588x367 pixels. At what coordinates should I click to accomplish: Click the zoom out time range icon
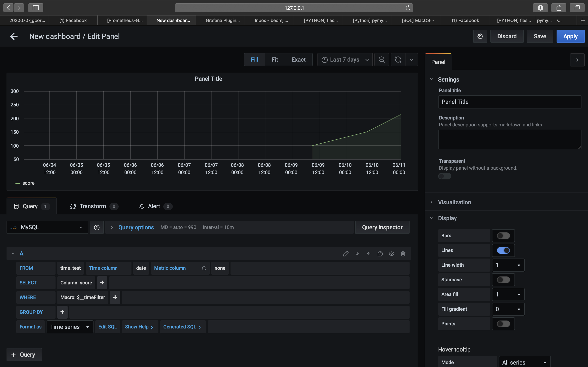click(x=381, y=60)
